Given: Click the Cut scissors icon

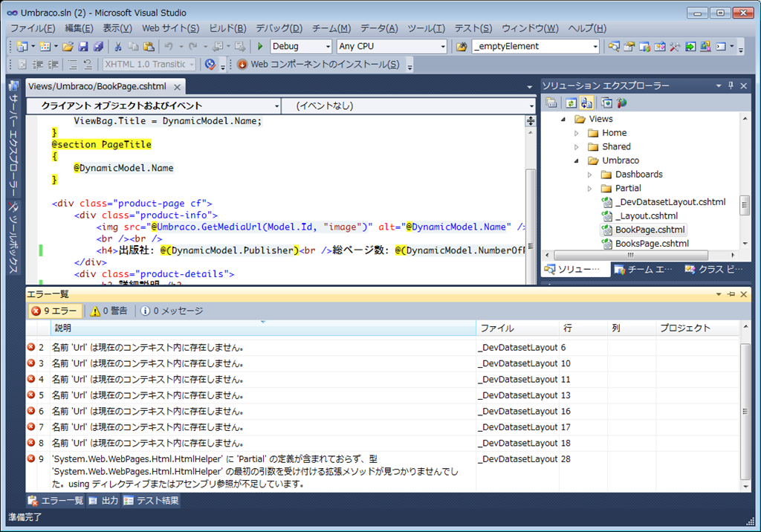Looking at the screenshot, I should pos(117,46).
